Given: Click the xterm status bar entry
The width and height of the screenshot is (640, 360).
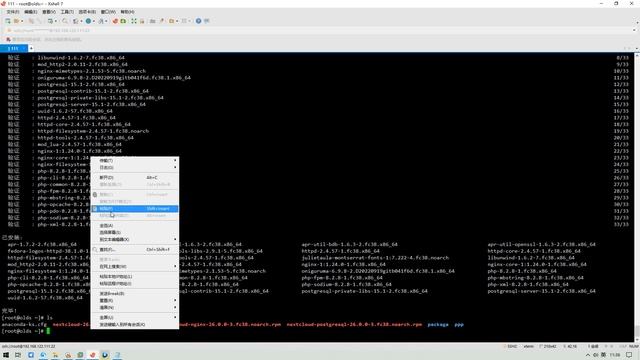Looking at the screenshot, I should (529, 346).
